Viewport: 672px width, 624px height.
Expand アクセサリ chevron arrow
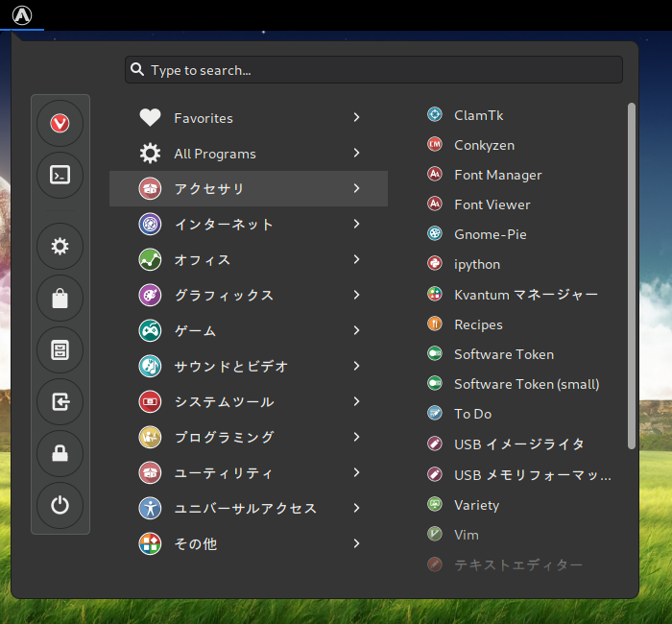356,188
